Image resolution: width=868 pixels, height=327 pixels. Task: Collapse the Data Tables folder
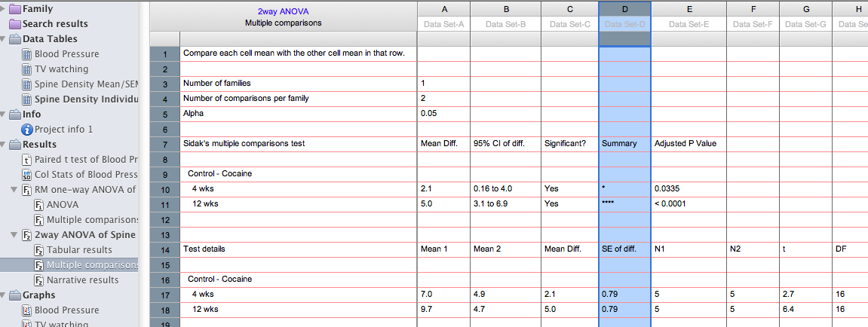(4, 39)
